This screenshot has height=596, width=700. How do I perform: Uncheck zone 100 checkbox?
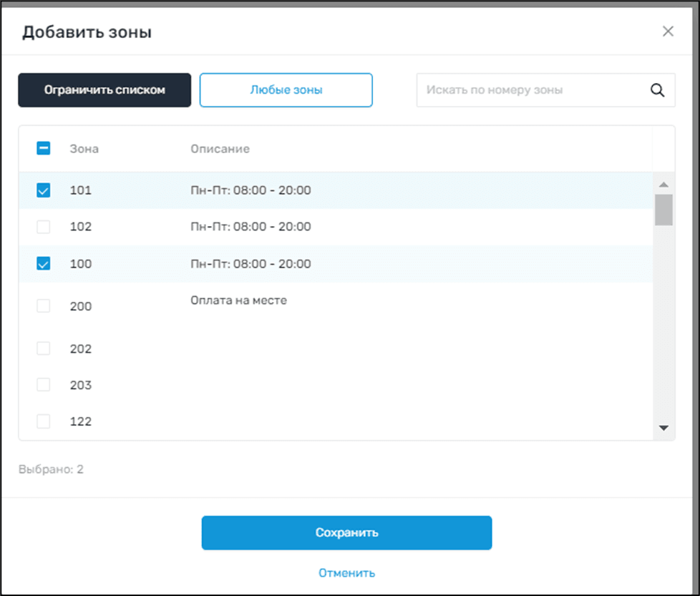tap(43, 264)
